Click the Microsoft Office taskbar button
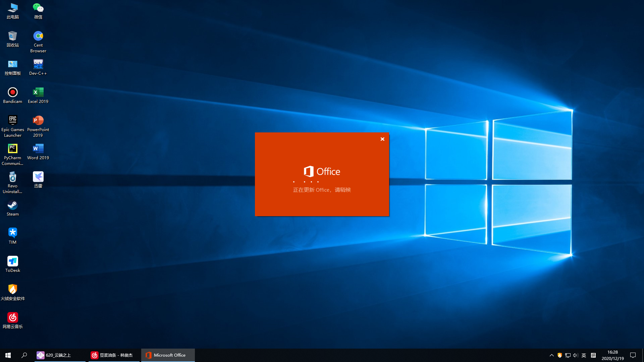 point(168,355)
